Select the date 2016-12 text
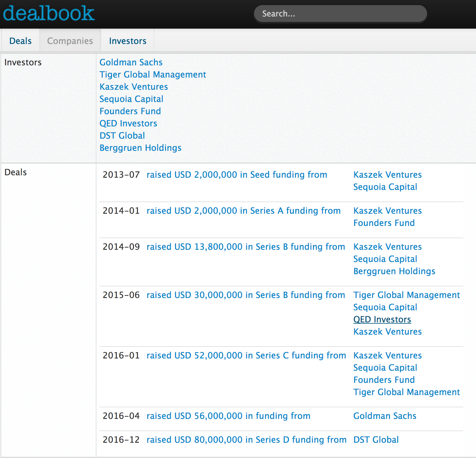Screen dimensions: 476x458 click(121, 440)
